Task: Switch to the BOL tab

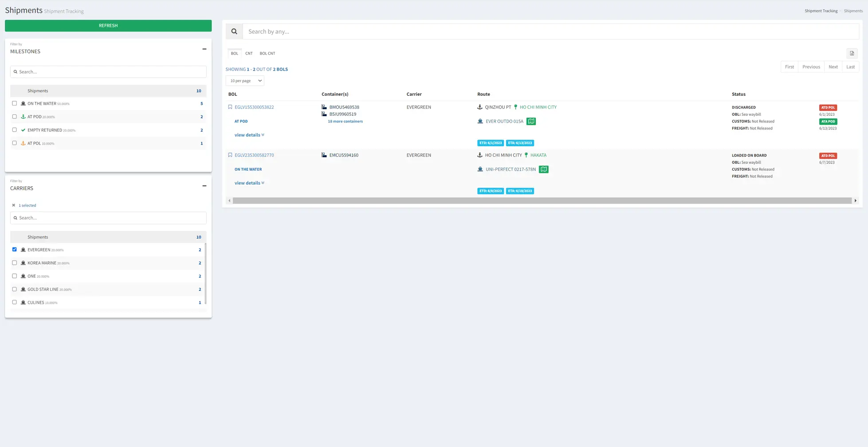Action: 235,53
